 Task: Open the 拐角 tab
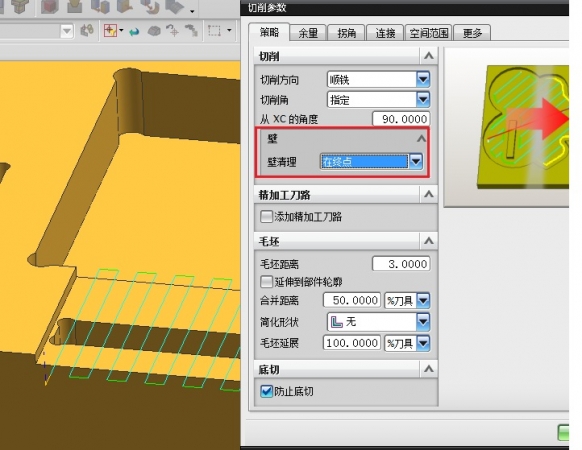pyautogui.click(x=346, y=33)
